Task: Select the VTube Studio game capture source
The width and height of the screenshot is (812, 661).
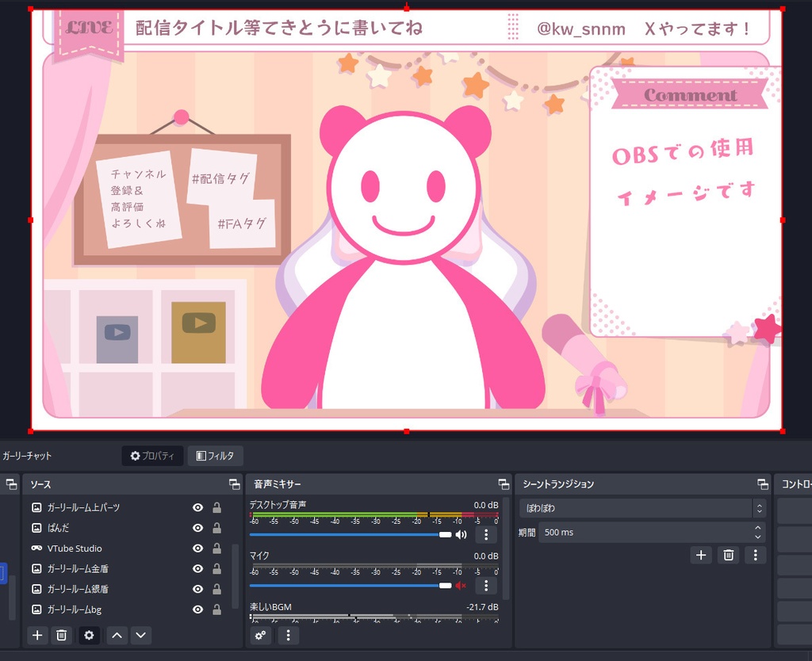Action: pos(75,548)
